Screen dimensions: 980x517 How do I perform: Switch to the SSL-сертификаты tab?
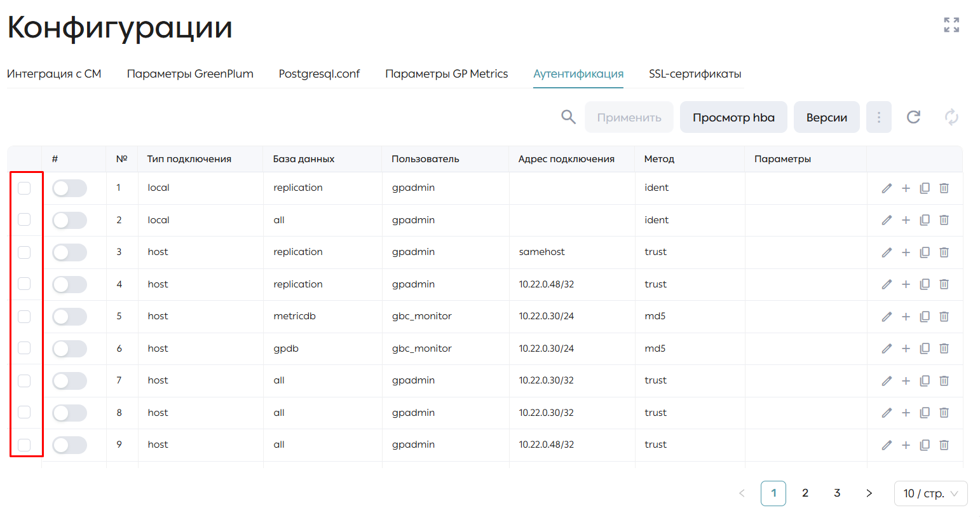click(695, 74)
